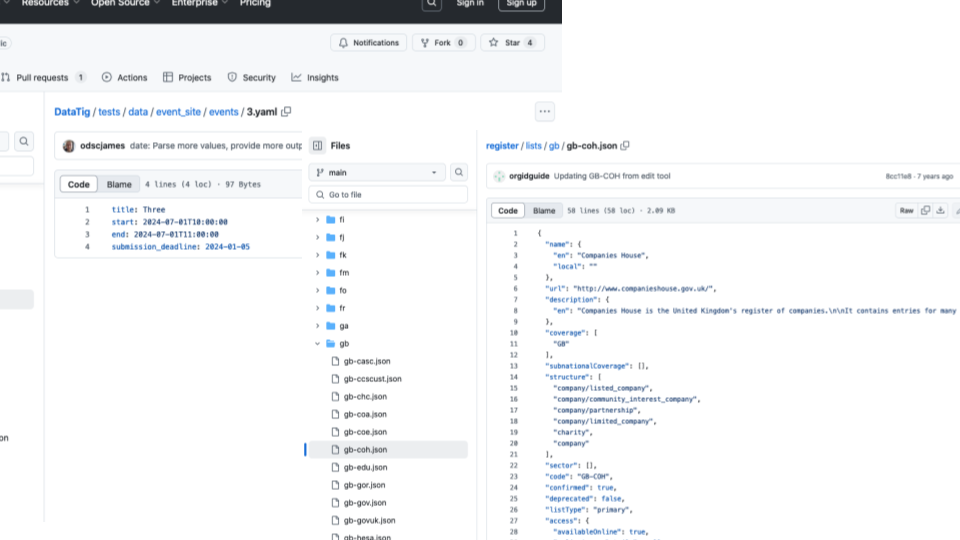The image size is (960, 540).
Task: Expand the fr folder
Action: (317, 308)
